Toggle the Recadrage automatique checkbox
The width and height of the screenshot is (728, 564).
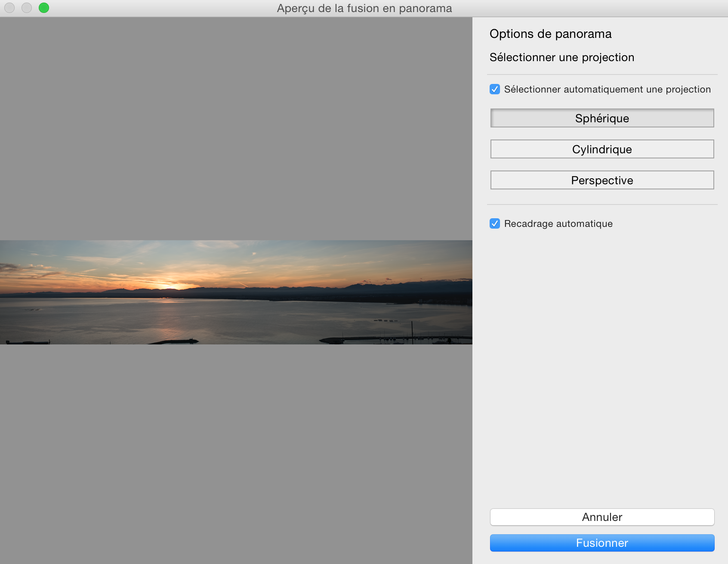tap(495, 223)
